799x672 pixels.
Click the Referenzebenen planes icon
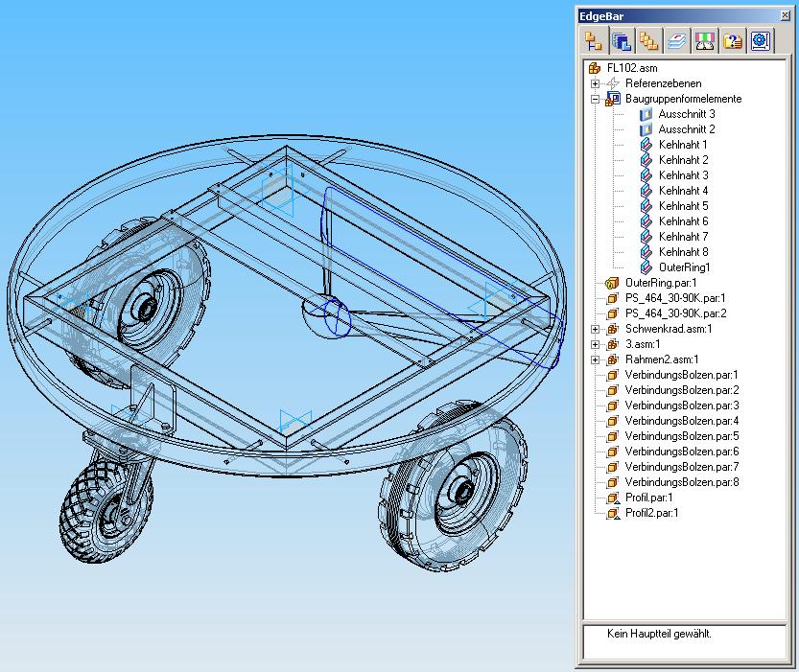click(613, 83)
